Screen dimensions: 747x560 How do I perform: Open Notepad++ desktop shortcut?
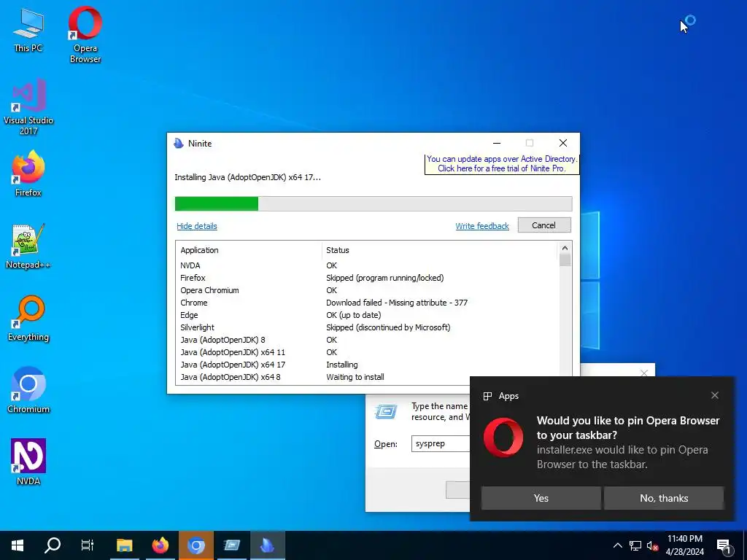[28, 246]
